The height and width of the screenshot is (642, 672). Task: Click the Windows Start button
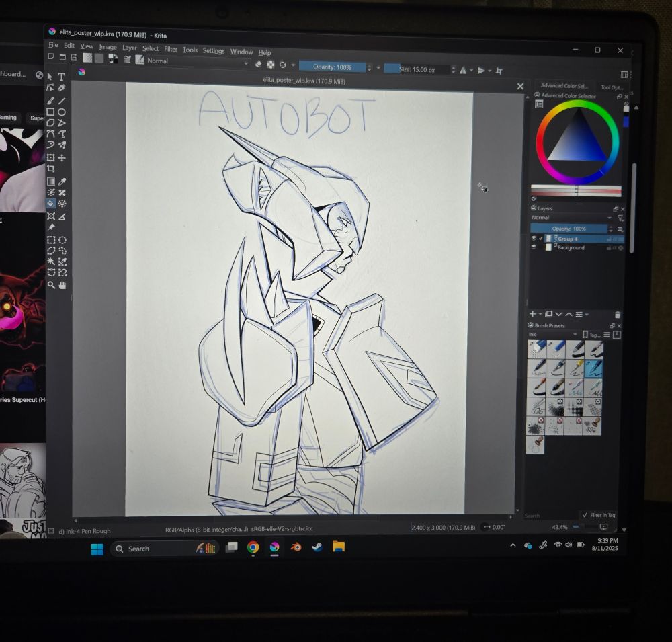[97, 549]
